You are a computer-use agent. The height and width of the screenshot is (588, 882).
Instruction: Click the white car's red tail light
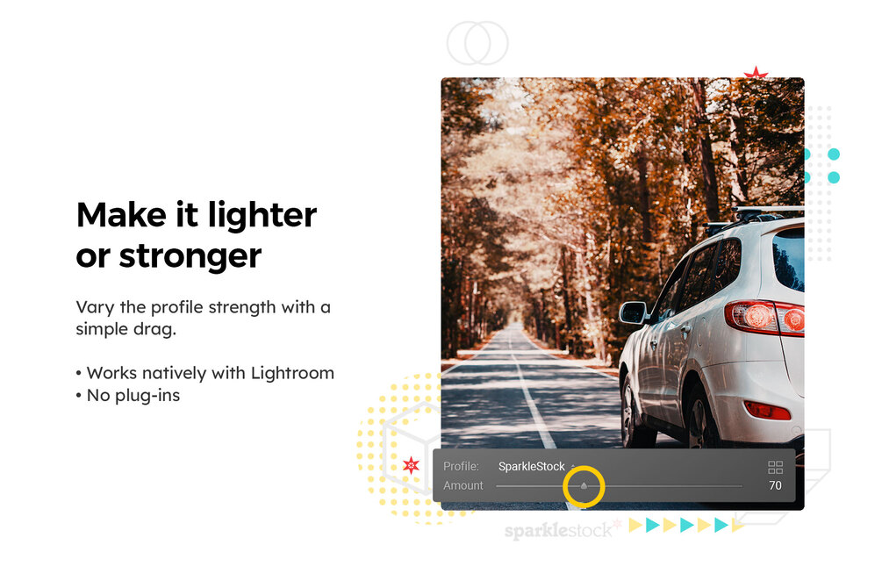765,317
